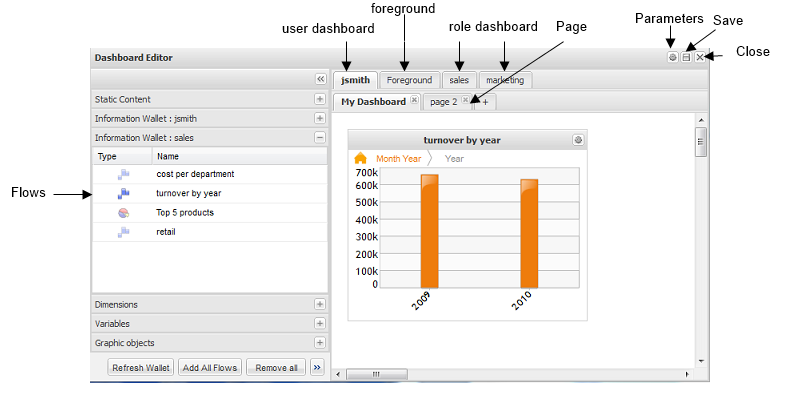
Task: Collapse Information Wallet : sales section
Action: [x=320, y=138]
